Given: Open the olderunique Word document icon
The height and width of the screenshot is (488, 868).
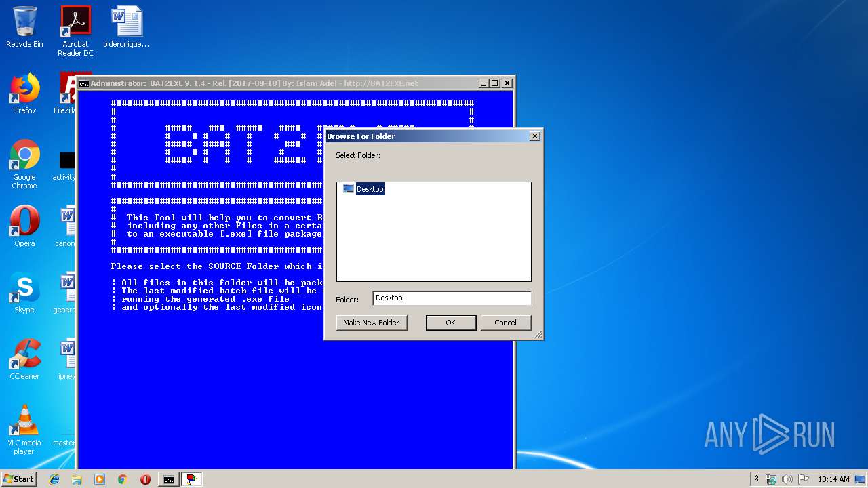Looking at the screenshot, I should click(x=126, y=27).
